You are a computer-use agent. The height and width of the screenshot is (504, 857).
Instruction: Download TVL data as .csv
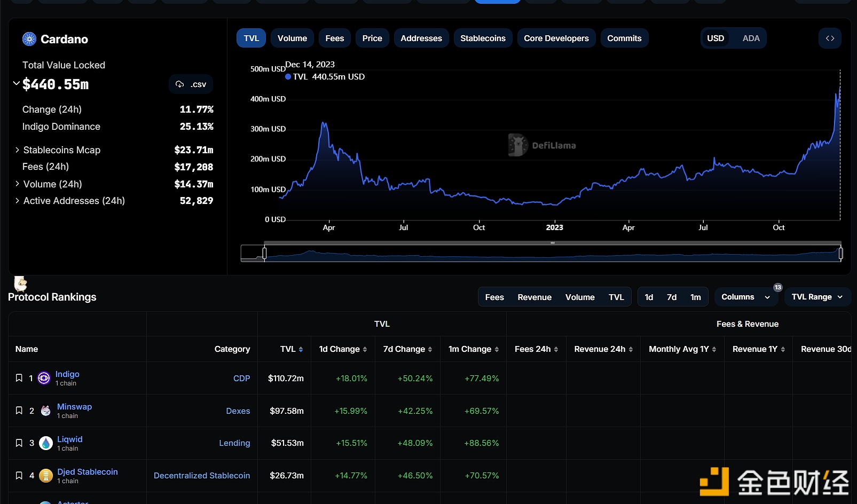(191, 84)
